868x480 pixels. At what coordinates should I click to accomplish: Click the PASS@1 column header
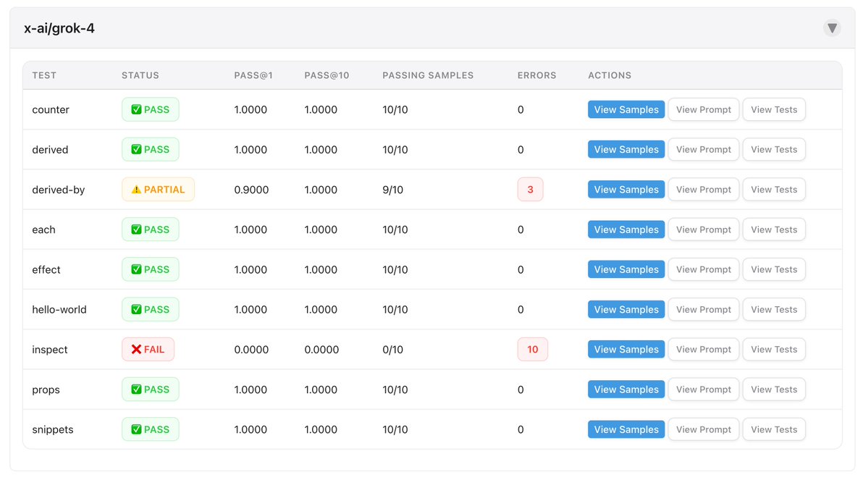pos(253,75)
